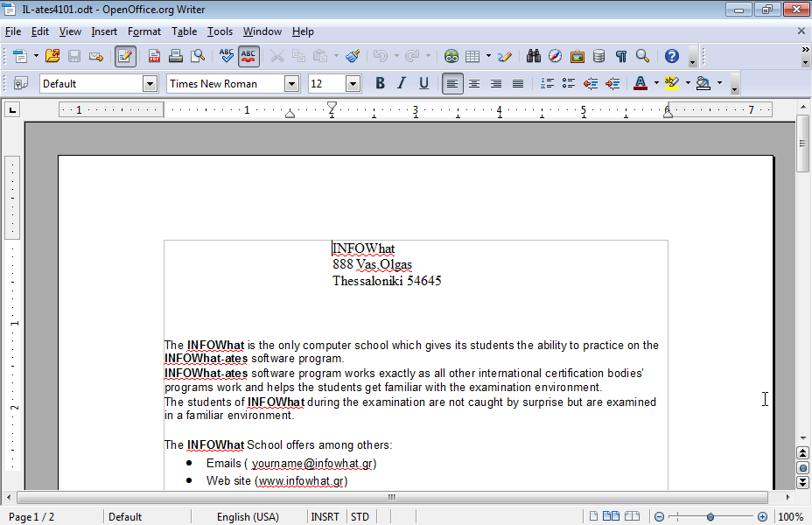Click INSRT mode in status bar
The width and height of the screenshot is (812, 525).
point(325,517)
